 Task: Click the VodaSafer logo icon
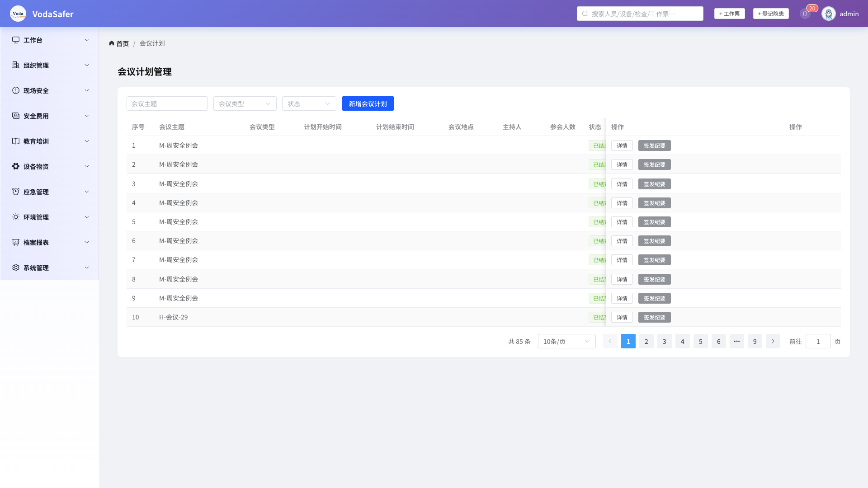pyautogui.click(x=18, y=14)
